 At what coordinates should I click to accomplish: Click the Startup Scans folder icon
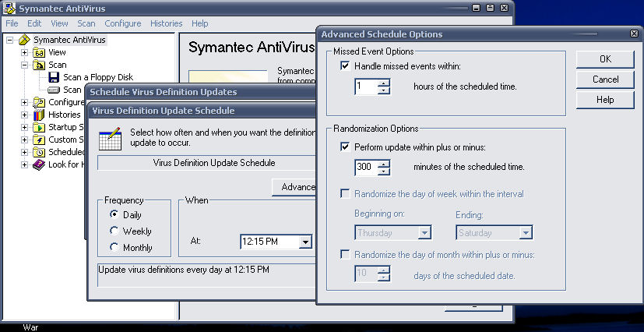tap(39, 127)
